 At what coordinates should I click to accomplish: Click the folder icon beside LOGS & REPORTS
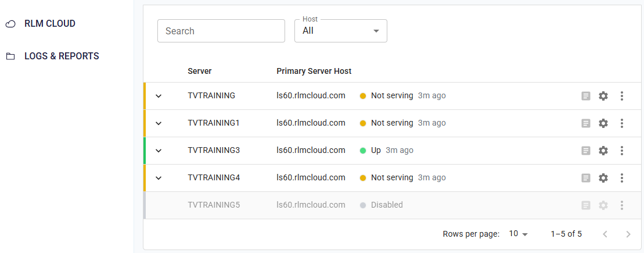[10, 56]
